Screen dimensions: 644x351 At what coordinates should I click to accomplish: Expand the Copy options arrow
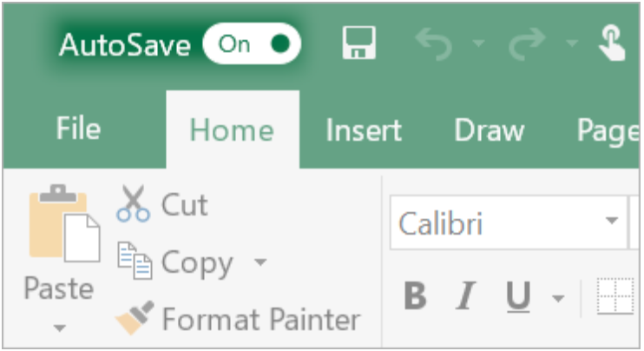click(x=260, y=262)
